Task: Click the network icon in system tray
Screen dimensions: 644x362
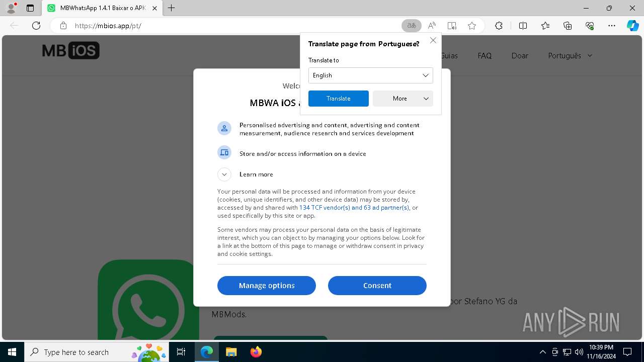Action: click(x=567, y=352)
